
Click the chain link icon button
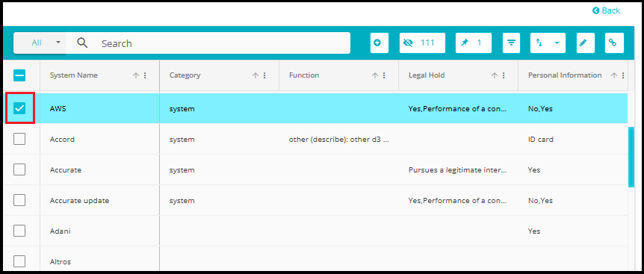[x=614, y=43]
